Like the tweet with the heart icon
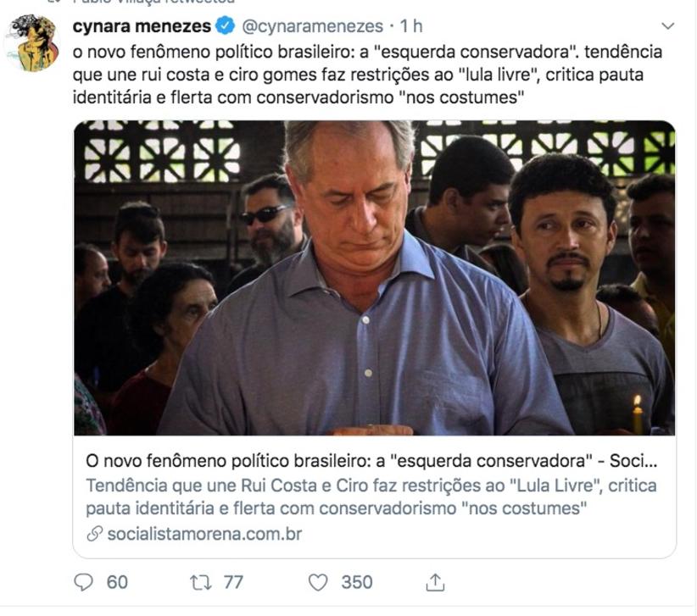The height and width of the screenshot is (616, 697). [x=318, y=582]
